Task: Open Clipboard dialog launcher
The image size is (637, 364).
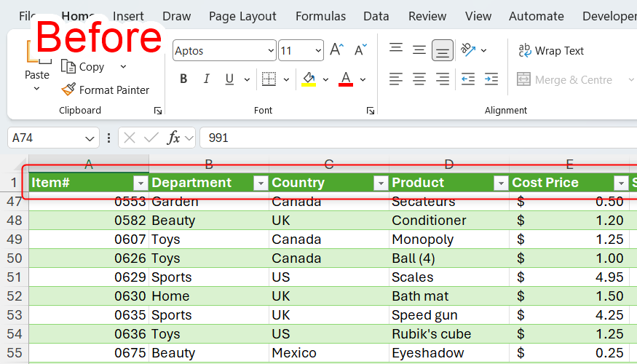Action: point(158,111)
